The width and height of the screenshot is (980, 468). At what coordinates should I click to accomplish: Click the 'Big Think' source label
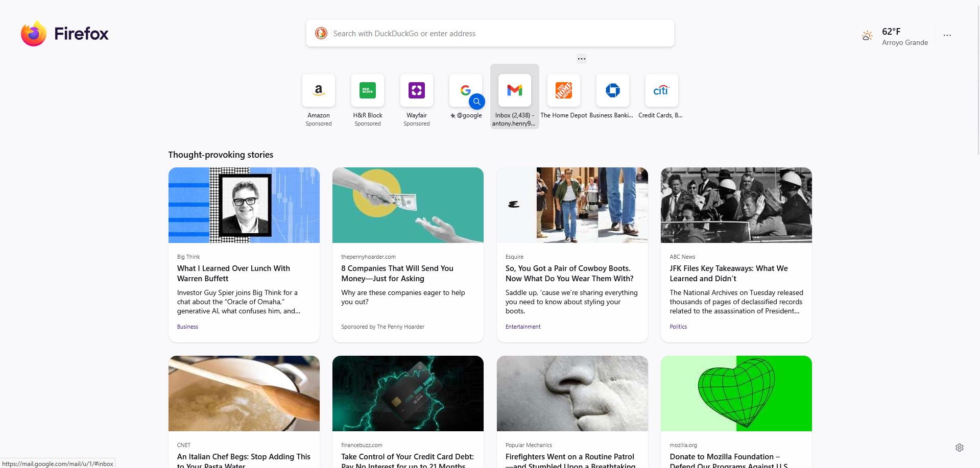tap(188, 257)
